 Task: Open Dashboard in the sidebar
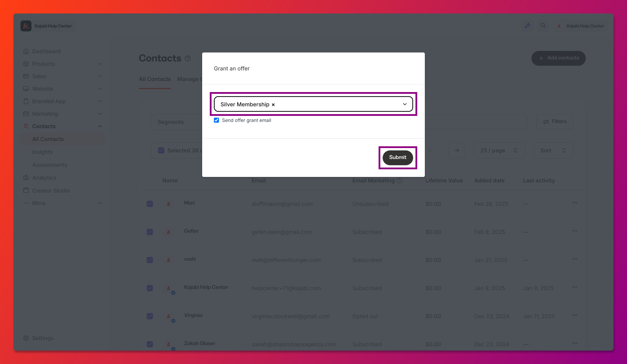[x=46, y=51]
